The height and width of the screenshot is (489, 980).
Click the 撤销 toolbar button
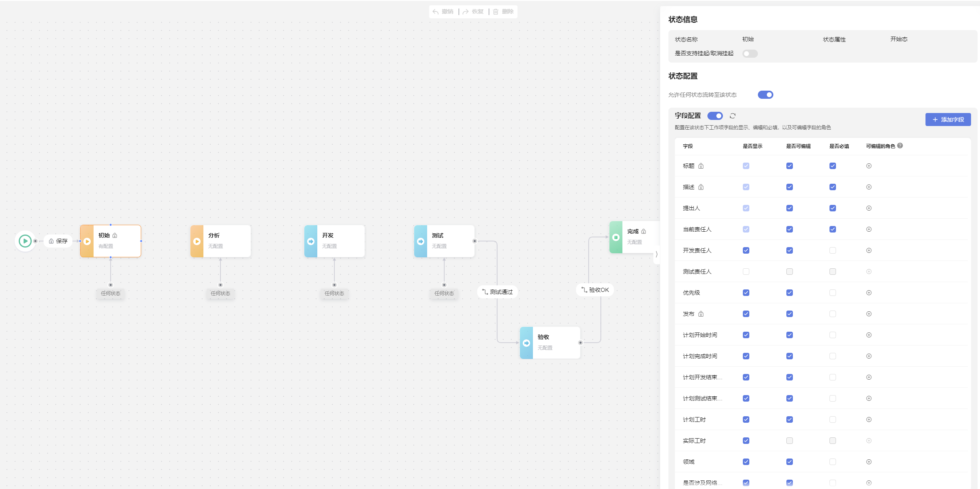click(x=443, y=12)
